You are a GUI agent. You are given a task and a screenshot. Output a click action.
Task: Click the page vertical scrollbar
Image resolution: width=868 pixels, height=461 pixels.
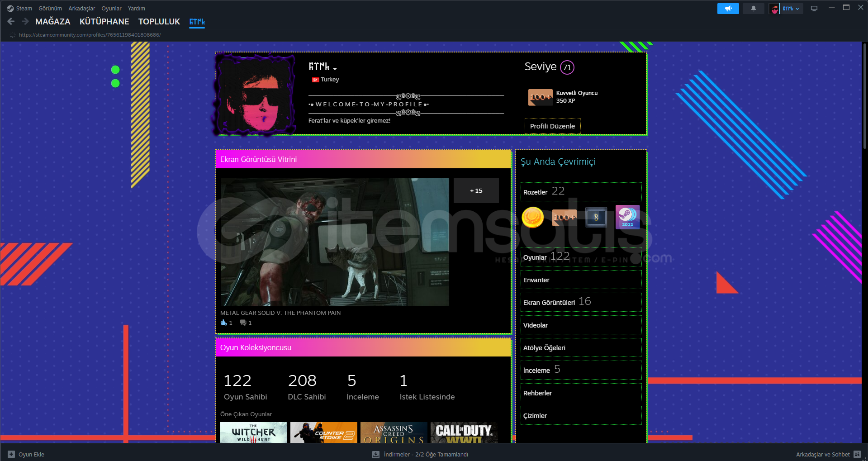864,96
